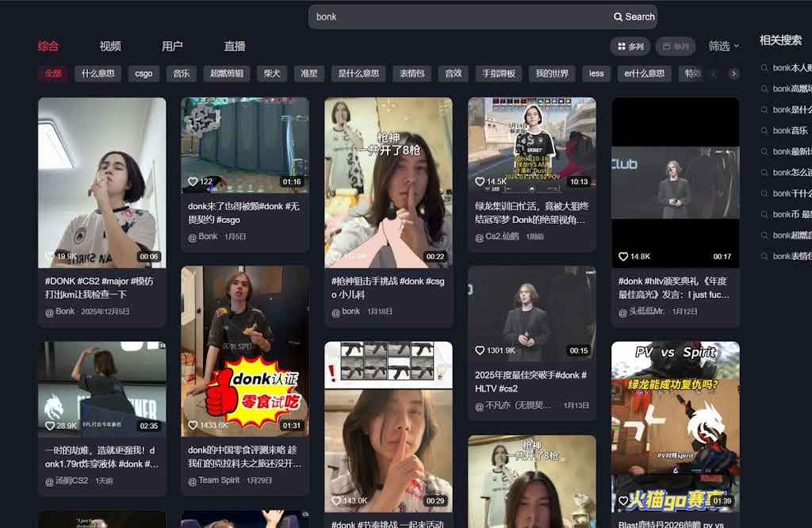This screenshot has width=812, height=528.
Task: Select the csgo filter chip
Action: tap(144, 74)
